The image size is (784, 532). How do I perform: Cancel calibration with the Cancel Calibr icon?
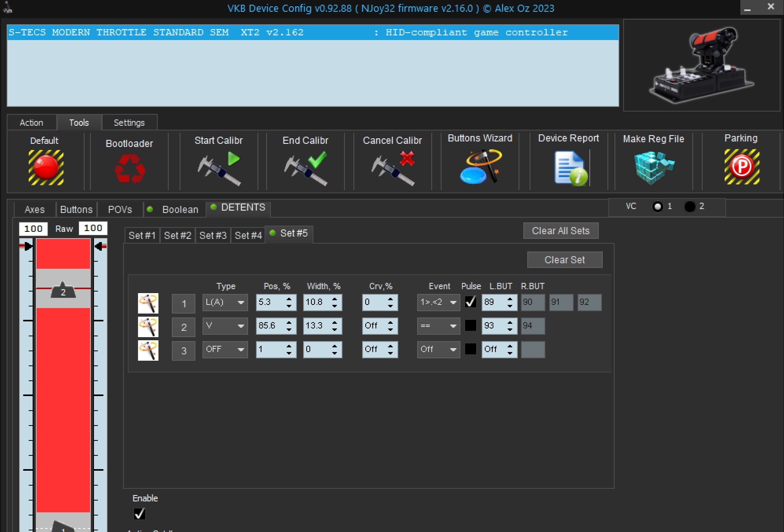click(x=393, y=169)
